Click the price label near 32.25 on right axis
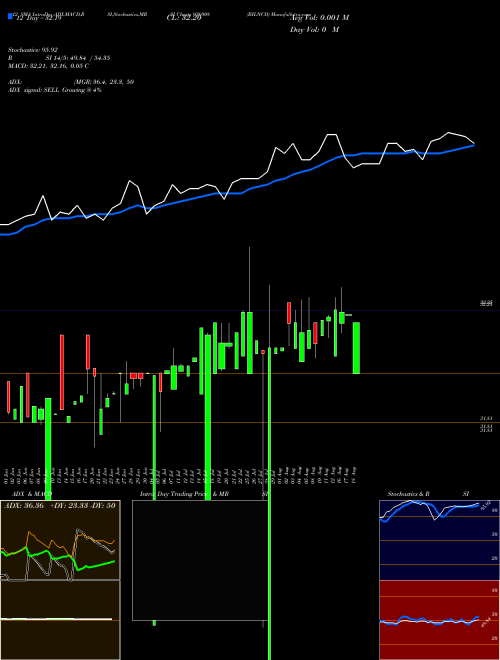This screenshot has height=660, width=500. coord(486,303)
